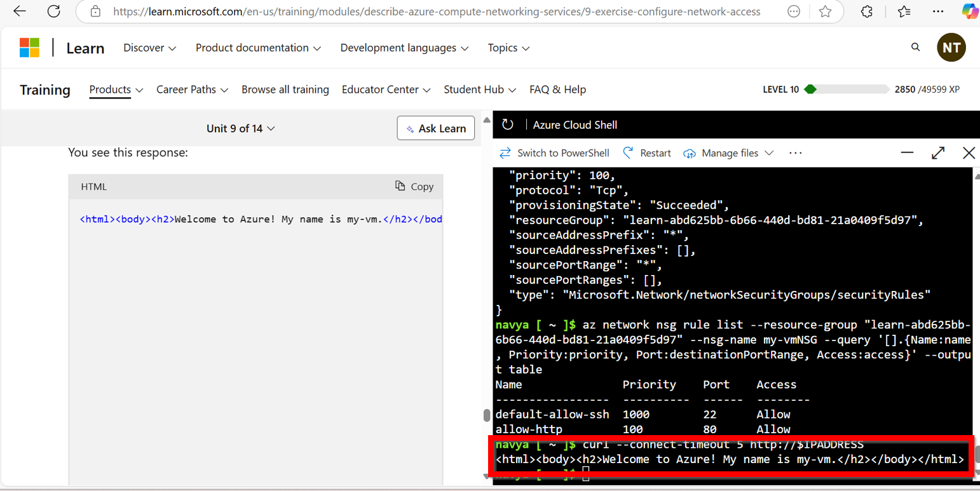Click the Level 10 XP progress bar

tap(846, 90)
